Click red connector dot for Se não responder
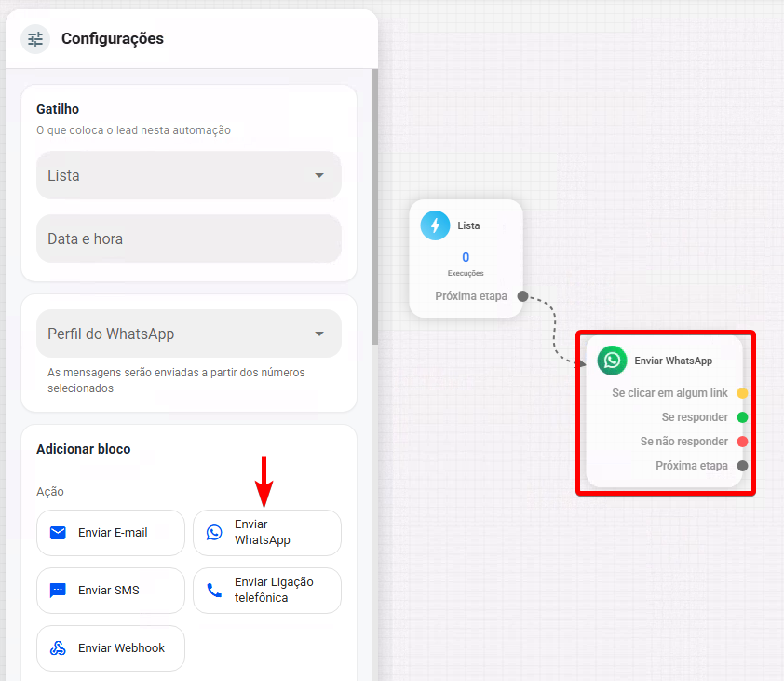The height and width of the screenshot is (681, 784). tap(742, 442)
